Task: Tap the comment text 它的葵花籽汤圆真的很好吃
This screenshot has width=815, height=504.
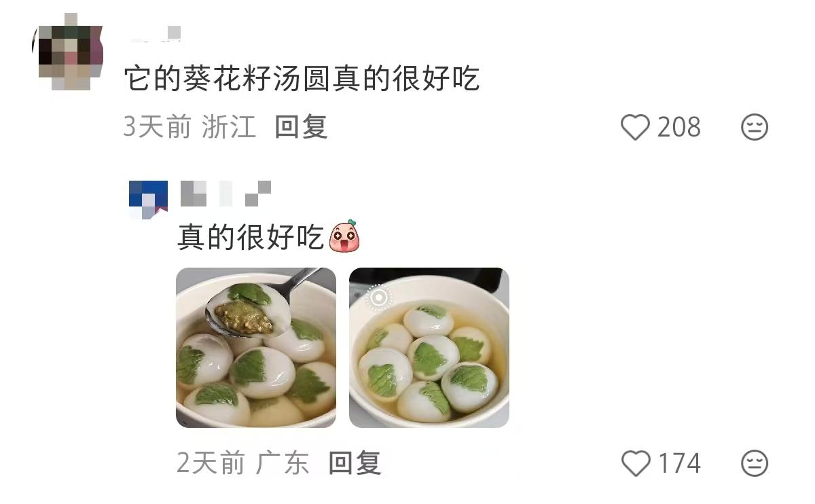Action: click(x=302, y=79)
